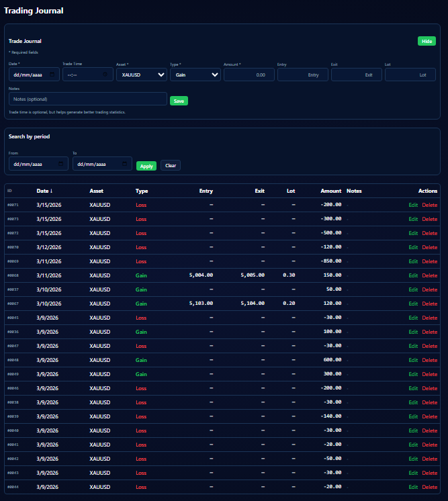Image resolution: width=448 pixels, height=501 pixels.
Task: Select exit price 5,104.00 cell
Action: pyautogui.click(x=253, y=303)
